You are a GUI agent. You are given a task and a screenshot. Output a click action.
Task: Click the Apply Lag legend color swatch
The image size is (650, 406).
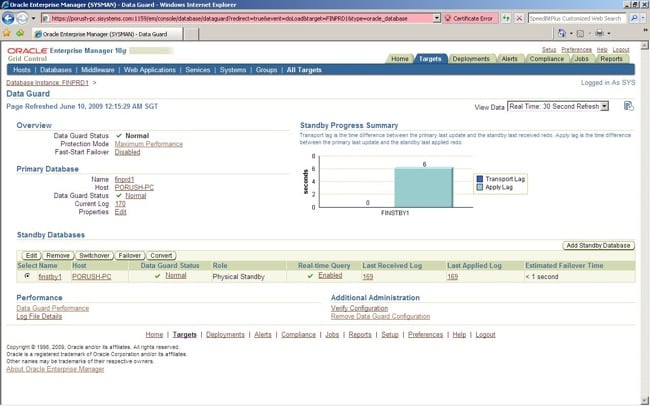(x=480, y=187)
